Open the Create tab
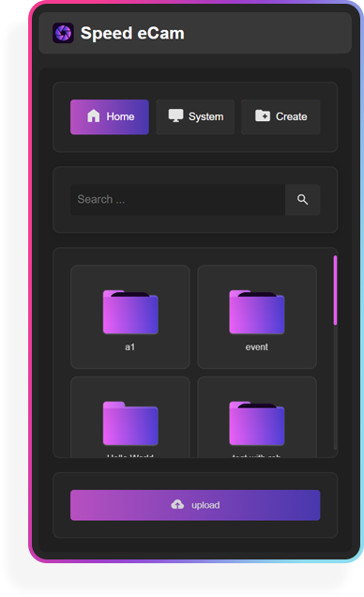Screen dimensions: 364x597 tap(281, 117)
